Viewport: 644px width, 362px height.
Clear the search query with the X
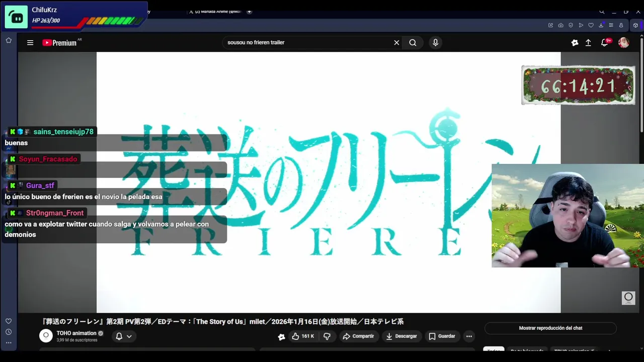pos(396,43)
